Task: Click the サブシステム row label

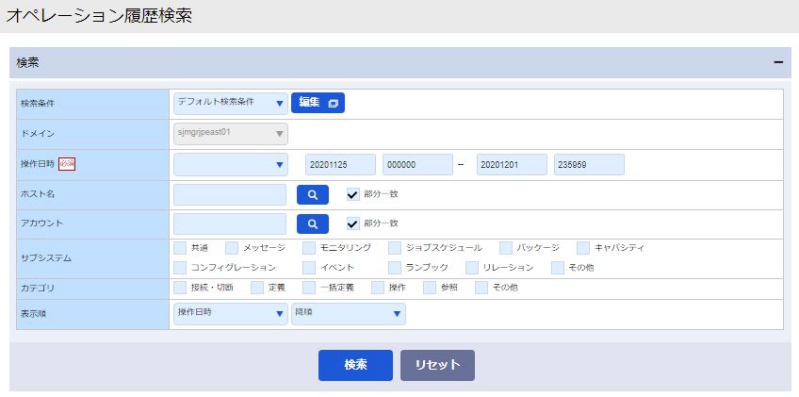Action: pyautogui.click(x=46, y=258)
